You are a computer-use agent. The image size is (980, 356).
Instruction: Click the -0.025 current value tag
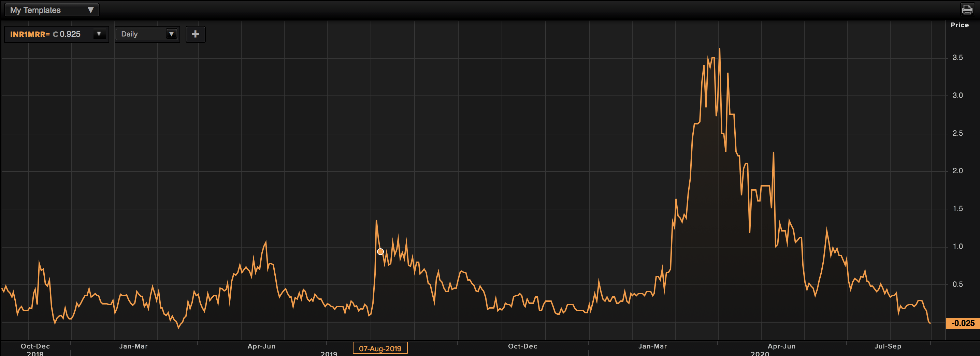pyautogui.click(x=963, y=323)
